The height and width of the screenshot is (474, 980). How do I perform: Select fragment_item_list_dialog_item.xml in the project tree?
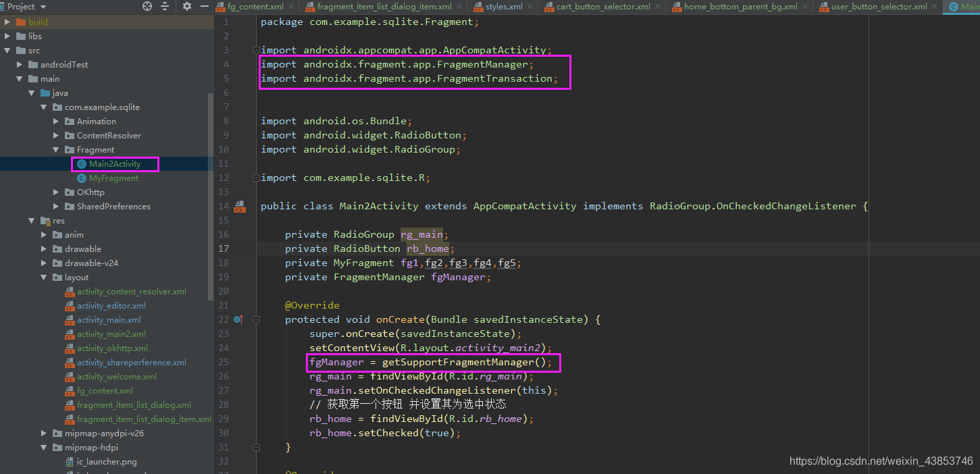pos(144,419)
